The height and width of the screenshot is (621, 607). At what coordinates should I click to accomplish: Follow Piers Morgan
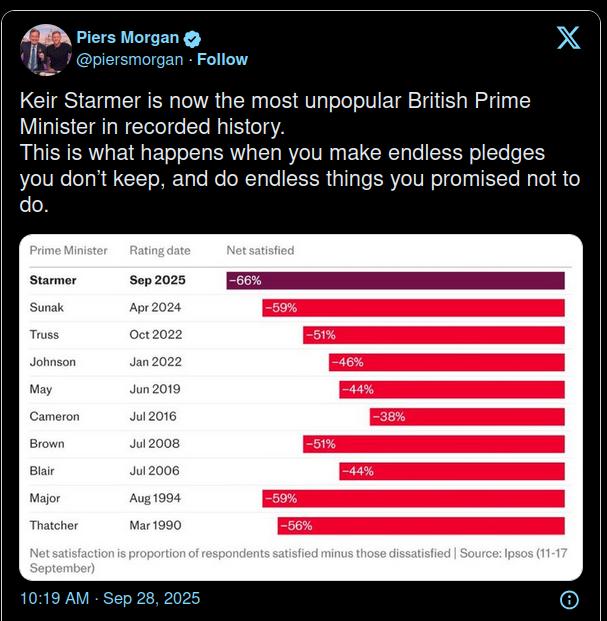click(x=222, y=59)
